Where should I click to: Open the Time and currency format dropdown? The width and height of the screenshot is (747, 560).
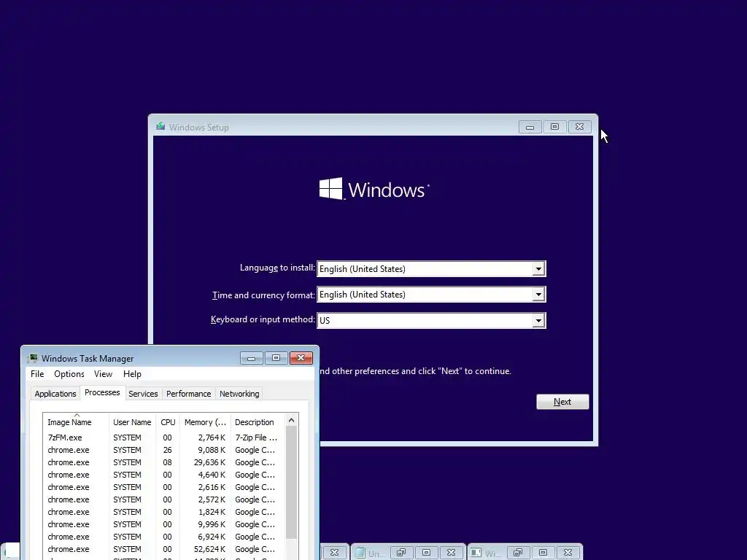click(538, 295)
